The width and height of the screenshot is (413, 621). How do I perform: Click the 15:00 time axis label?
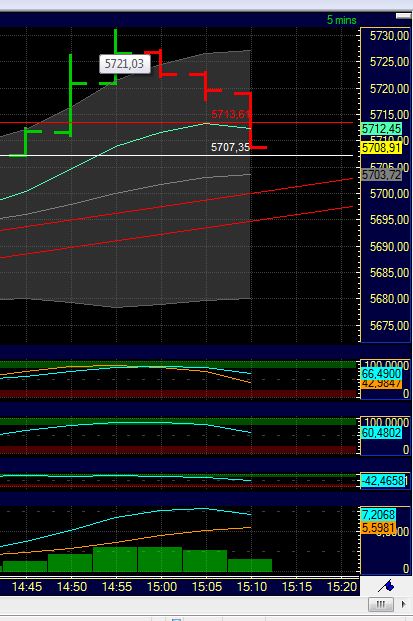pyautogui.click(x=162, y=587)
